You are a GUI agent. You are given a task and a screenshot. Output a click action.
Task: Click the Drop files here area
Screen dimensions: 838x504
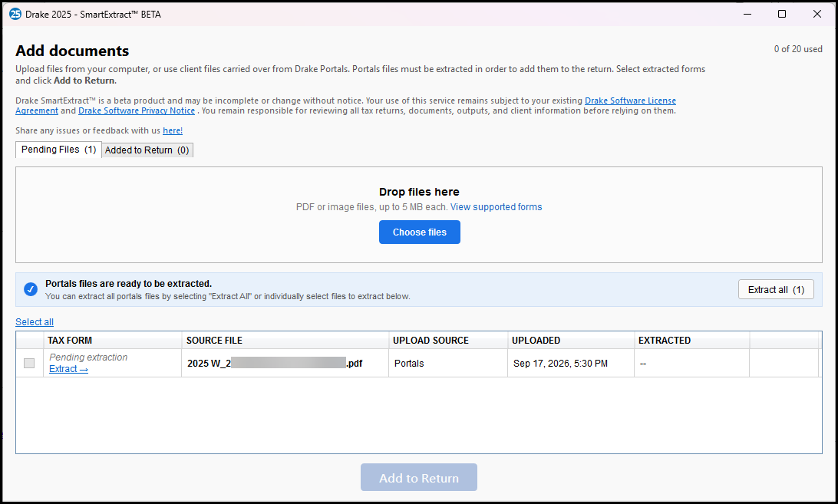point(419,215)
